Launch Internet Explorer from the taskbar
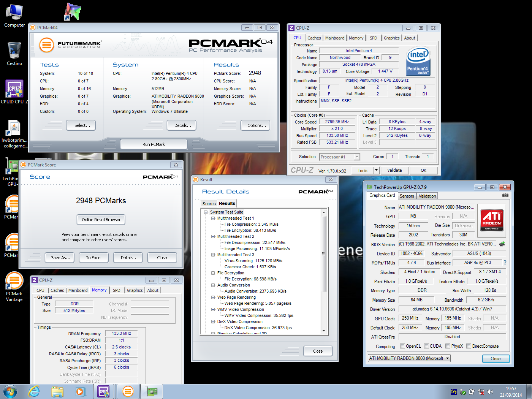The height and width of the screenshot is (399, 532). [34, 391]
